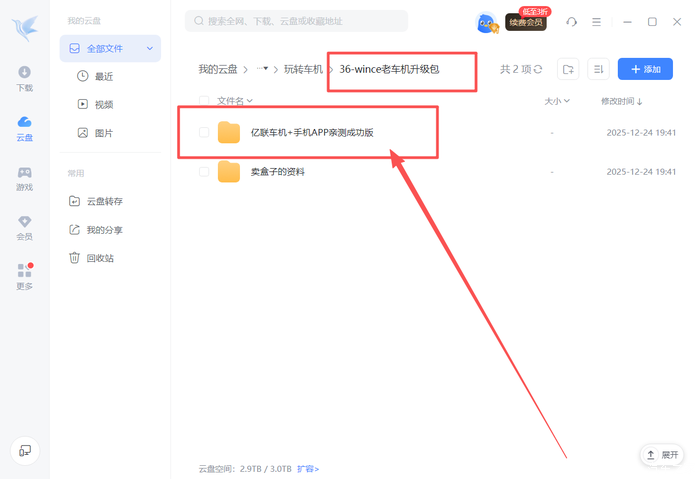Open the 更多 more apps grid
The image size is (700, 479).
coord(25,277)
